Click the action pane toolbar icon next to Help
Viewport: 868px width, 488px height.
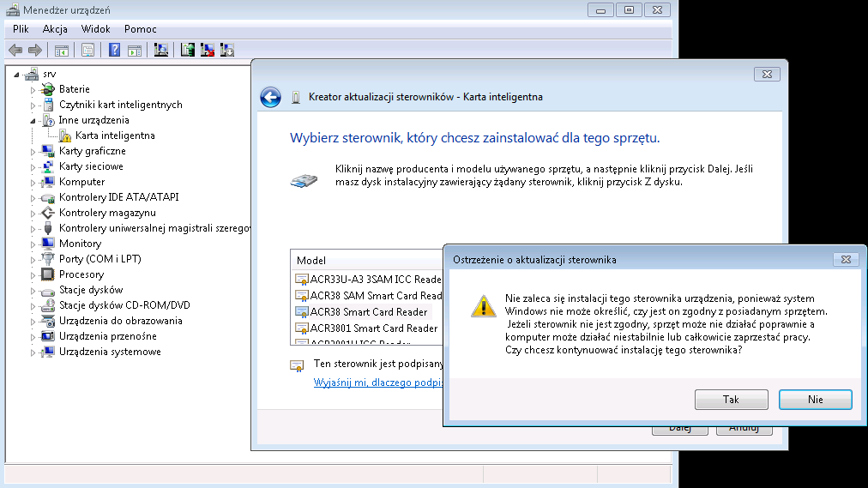point(135,51)
